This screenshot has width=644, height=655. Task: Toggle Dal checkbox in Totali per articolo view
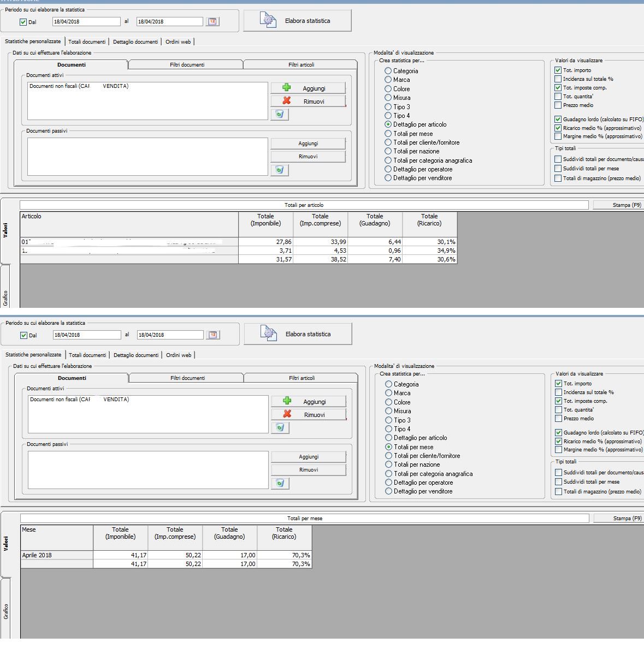pos(23,22)
